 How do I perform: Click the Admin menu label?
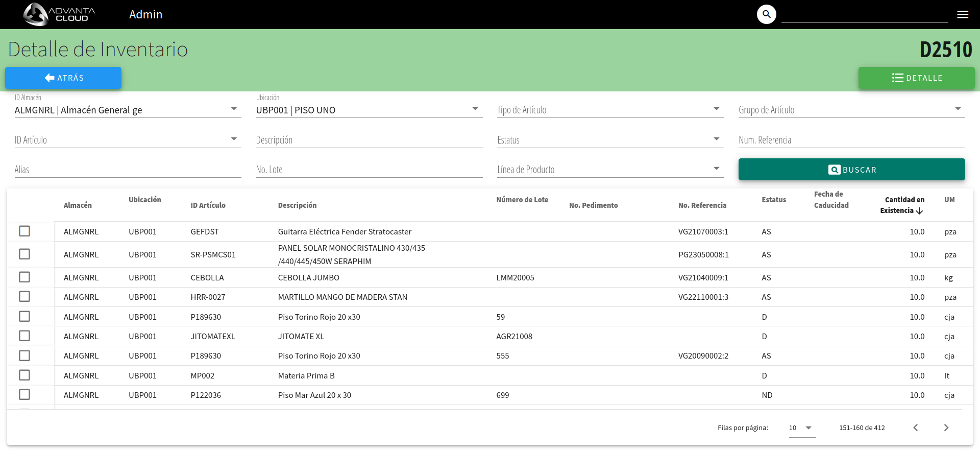tap(146, 14)
